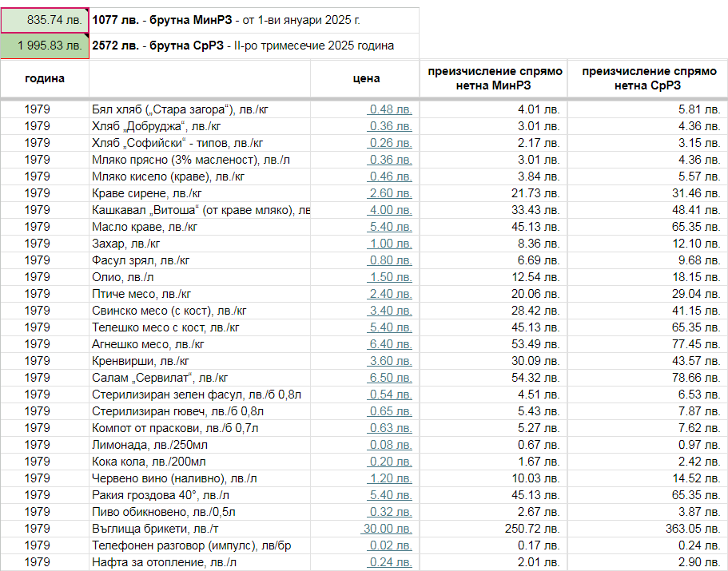Open the 0.54 лв. price link
Image resolution: width=728 pixels, height=571 pixels.
(391, 395)
